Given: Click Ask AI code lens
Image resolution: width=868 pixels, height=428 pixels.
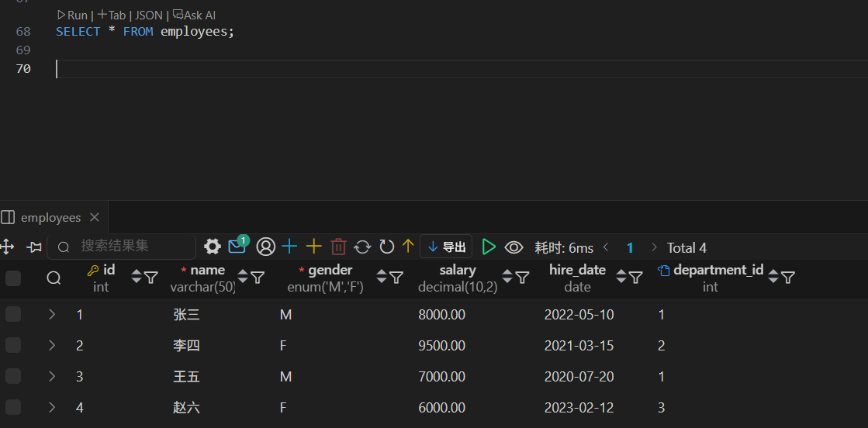Looking at the screenshot, I should coord(194,16).
